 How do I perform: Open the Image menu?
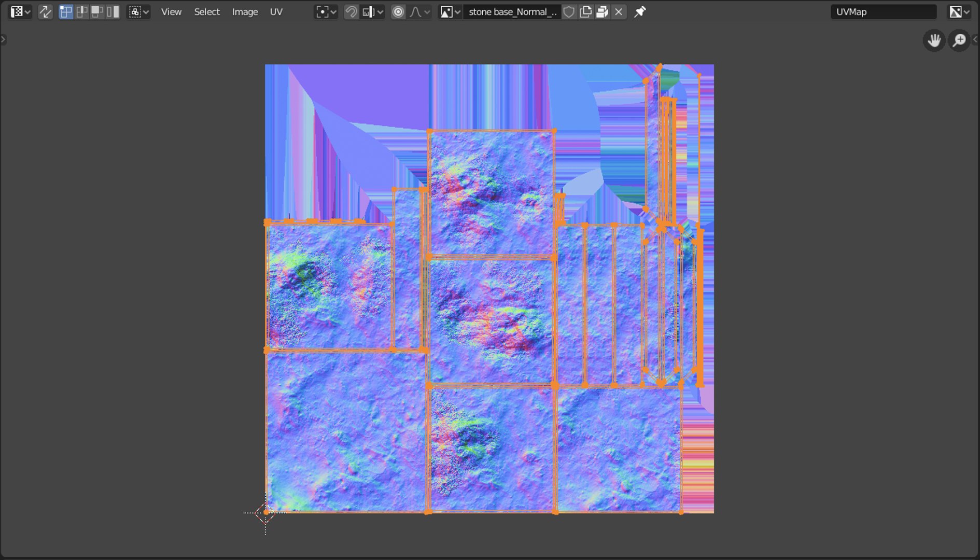click(x=245, y=11)
